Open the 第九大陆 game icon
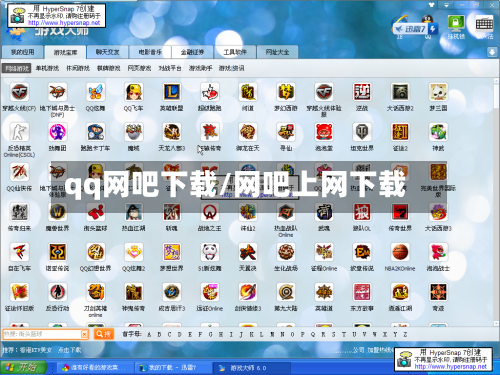 pos(286,292)
